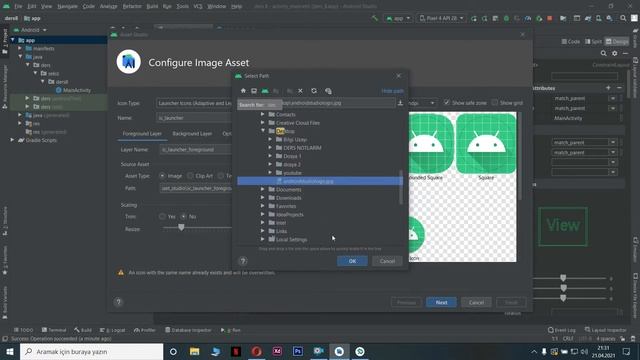Open Windows Start menu
640x360 pixels.
point(10,351)
